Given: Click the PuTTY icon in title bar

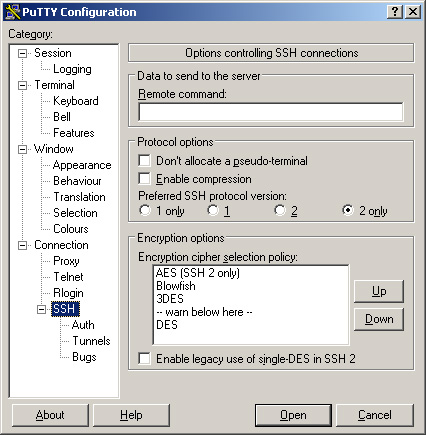Looking at the screenshot, I should tap(13, 12).
